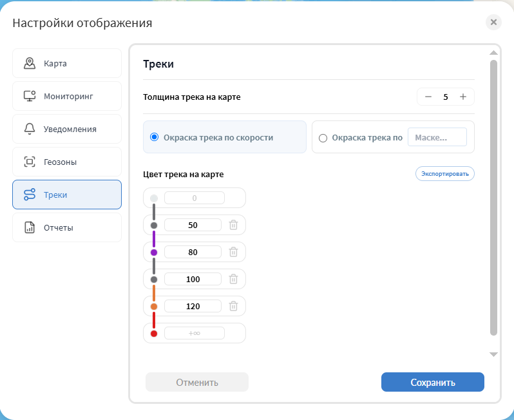The image size is (514, 420).
Task: Click the scrollbar down arrow
Action: click(x=493, y=354)
